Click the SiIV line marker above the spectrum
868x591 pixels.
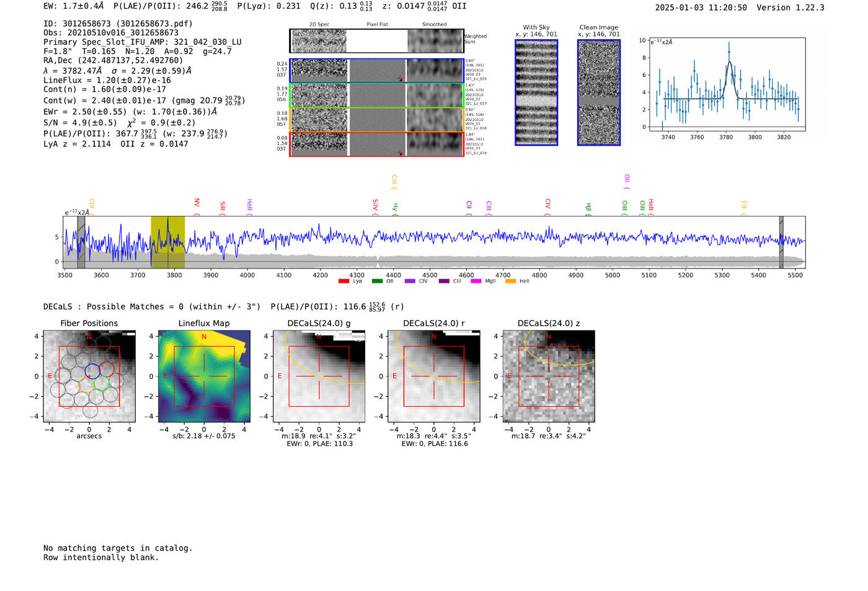[375, 207]
